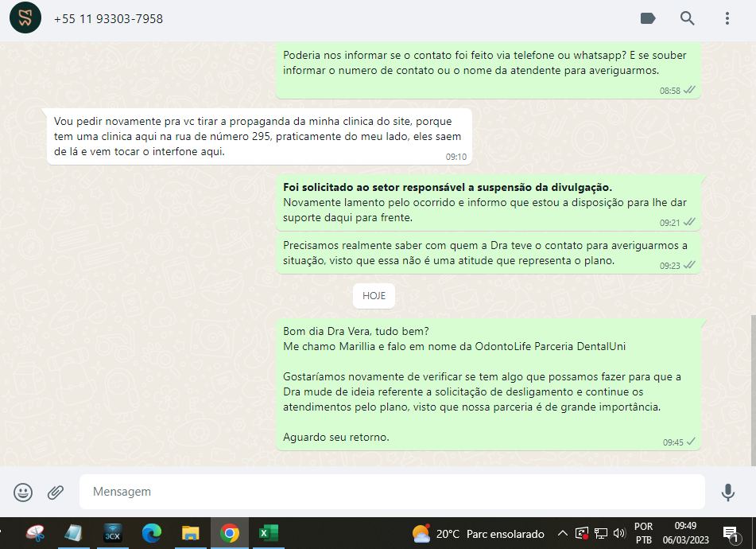This screenshot has height=549, width=756.
Task: Open the POR PTB language selector
Action: click(x=644, y=534)
